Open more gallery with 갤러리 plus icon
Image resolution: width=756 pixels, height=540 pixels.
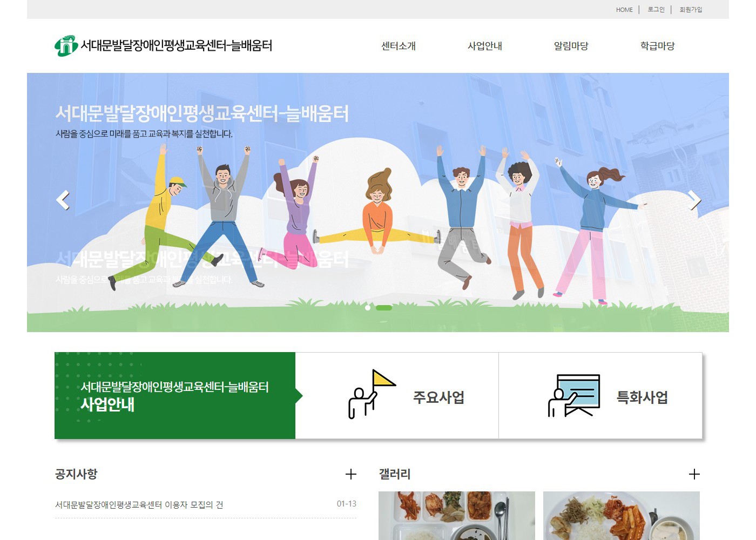tap(694, 474)
